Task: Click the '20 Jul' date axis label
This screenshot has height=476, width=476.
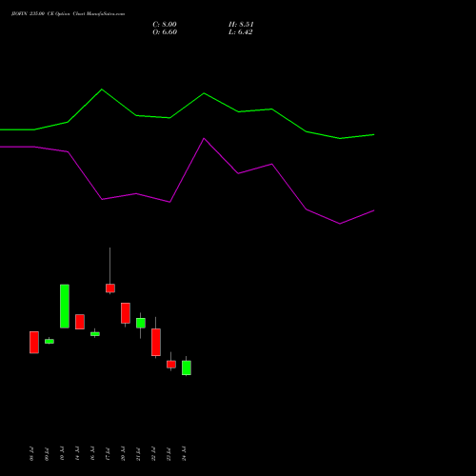Action: click(123, 454)
